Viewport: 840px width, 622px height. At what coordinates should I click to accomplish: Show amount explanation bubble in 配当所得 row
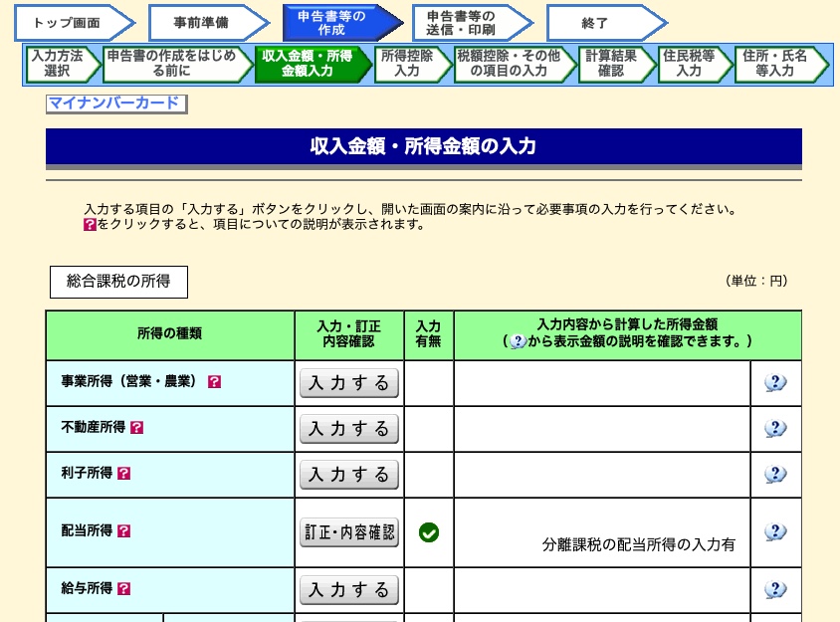click(x=775, y=531)
